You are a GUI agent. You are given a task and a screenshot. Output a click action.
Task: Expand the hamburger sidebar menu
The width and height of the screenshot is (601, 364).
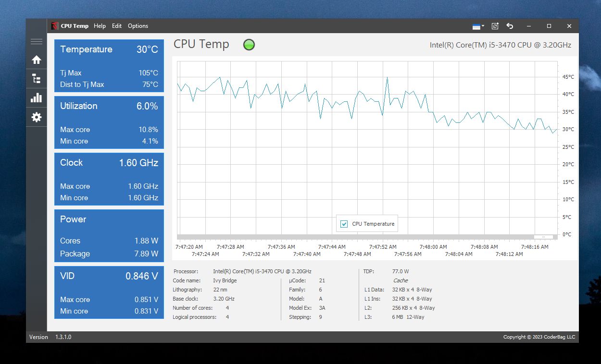pos(37,42)
